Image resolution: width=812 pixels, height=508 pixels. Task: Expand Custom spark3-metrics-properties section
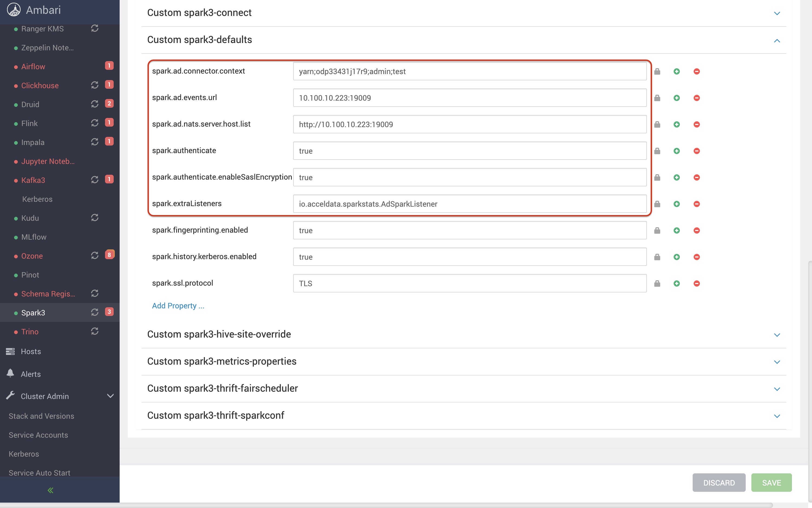[x=777, y=362]
